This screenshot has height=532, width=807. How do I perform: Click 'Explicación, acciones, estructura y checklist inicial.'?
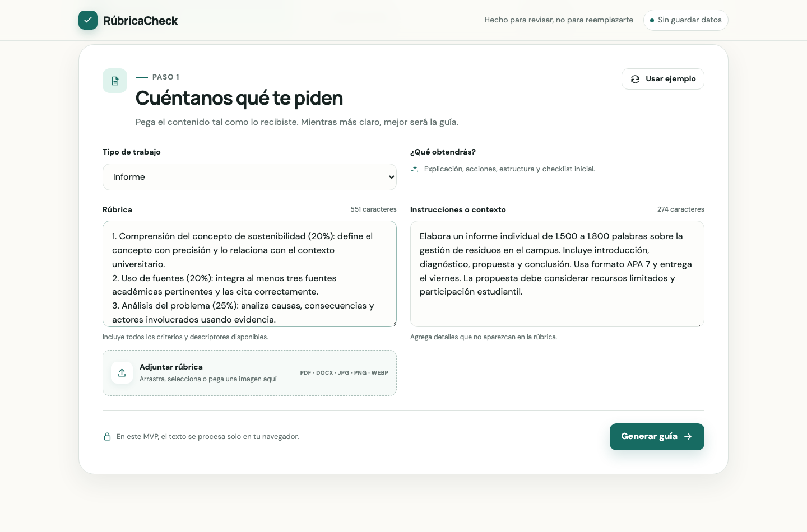509,169
